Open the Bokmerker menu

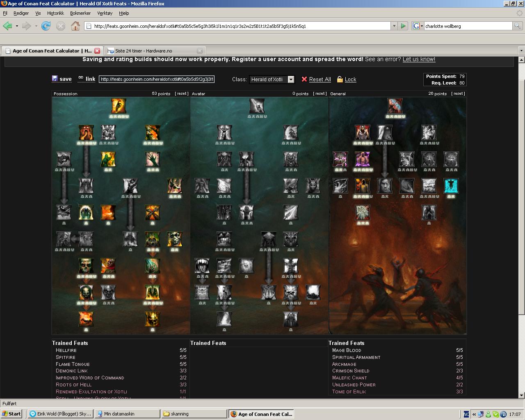click(x=80, y=13)
